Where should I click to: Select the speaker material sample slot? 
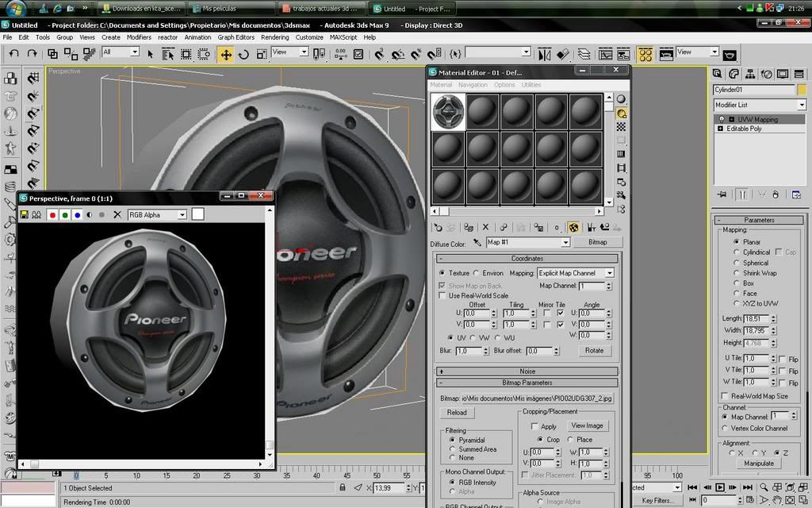449,111
